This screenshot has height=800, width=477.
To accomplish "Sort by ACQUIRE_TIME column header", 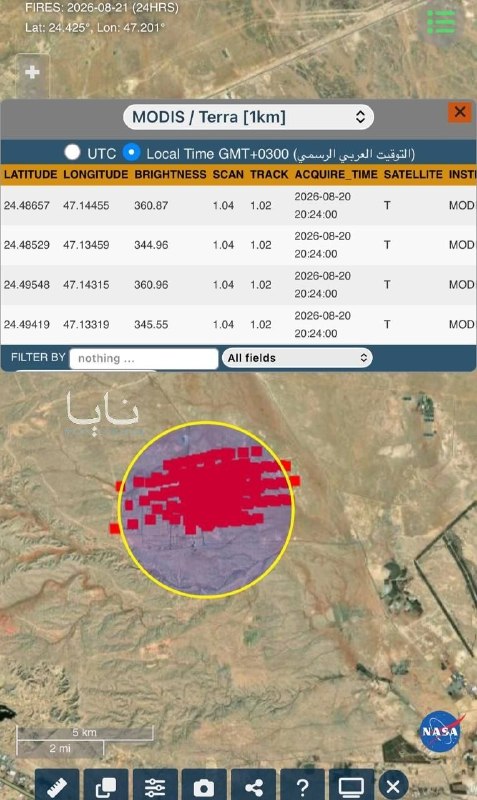I will tap(336, 174).
